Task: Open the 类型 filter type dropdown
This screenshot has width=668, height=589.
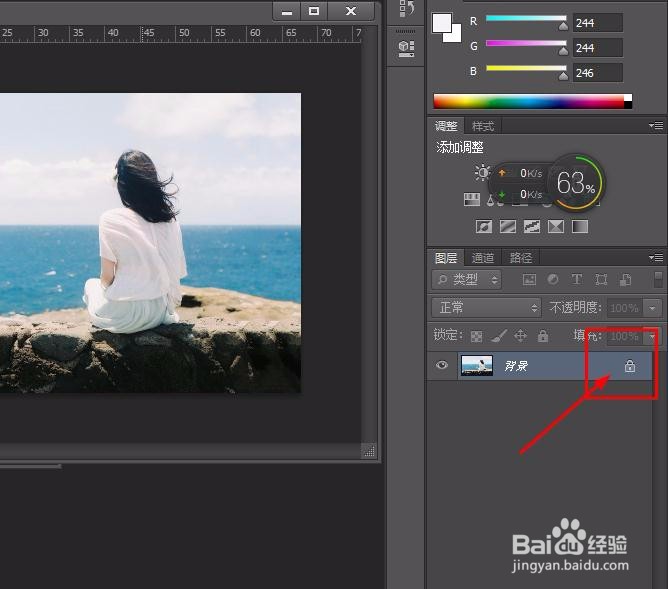Action: [466, 280]
